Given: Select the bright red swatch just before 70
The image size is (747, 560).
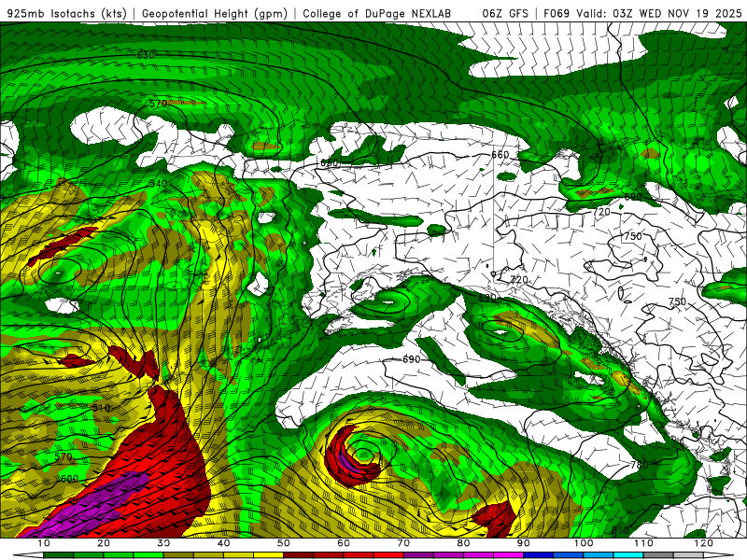Looking at the screenshot, I should (x=388, y=555).
